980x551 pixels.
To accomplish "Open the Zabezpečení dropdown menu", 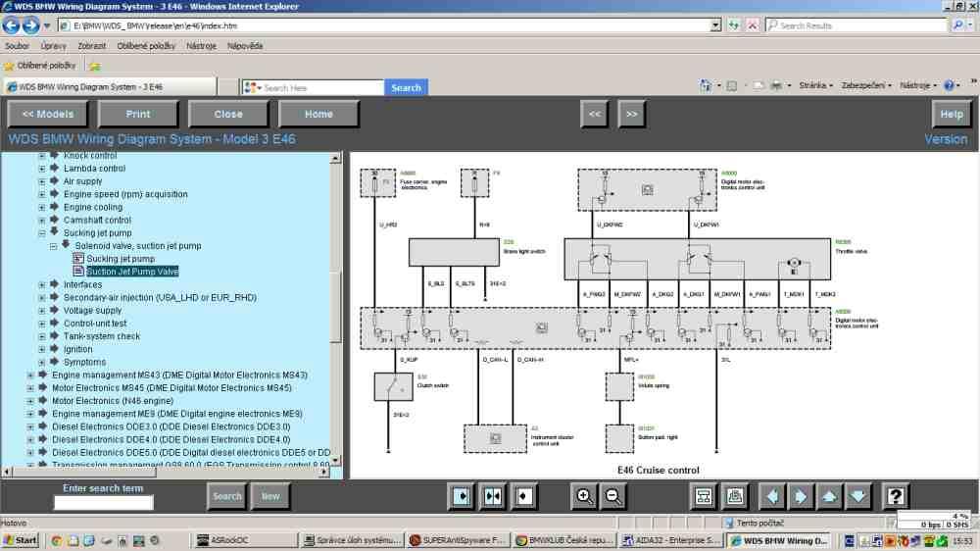I will pos(866,85).
